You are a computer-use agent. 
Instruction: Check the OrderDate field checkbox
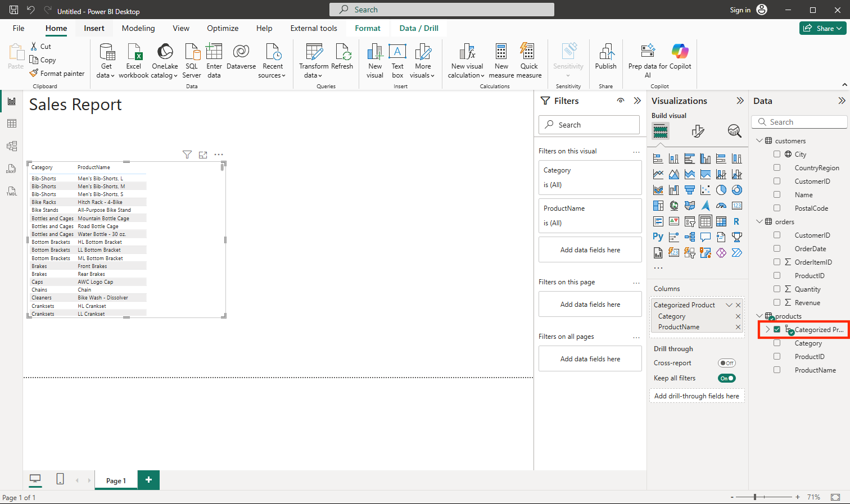pos(777,248)
